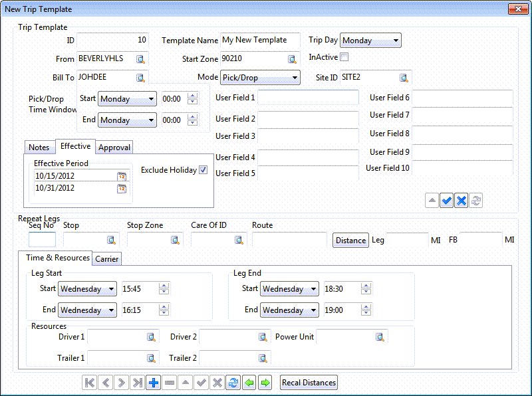The height and width of the screenshot is (396, 532).
Task: Click the green right arrow icon
Action: (265, 383)
